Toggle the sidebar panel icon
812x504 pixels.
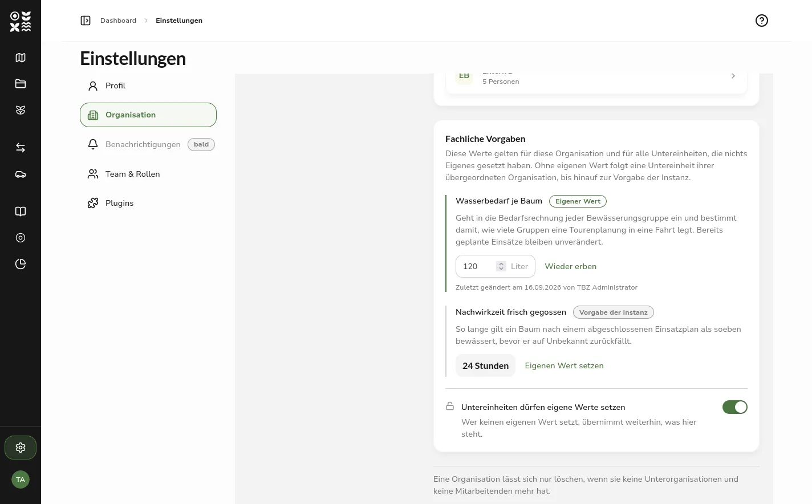tap(86, 21)
